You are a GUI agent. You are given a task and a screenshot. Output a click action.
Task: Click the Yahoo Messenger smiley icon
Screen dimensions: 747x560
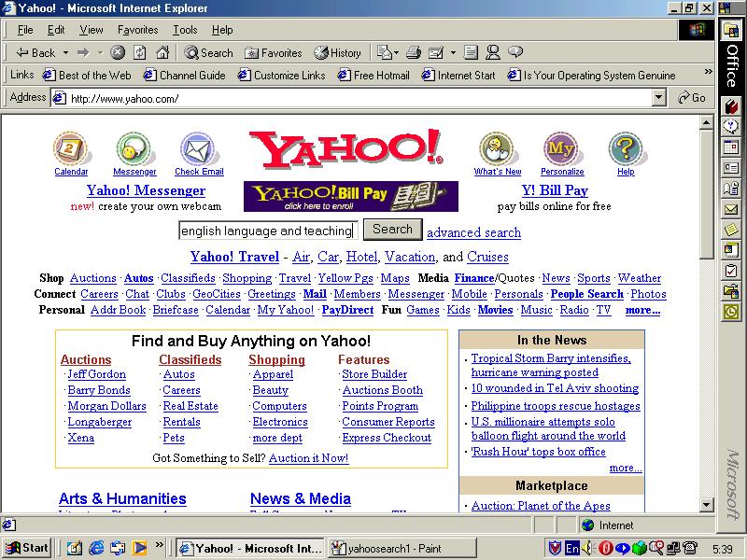[134, 149]
